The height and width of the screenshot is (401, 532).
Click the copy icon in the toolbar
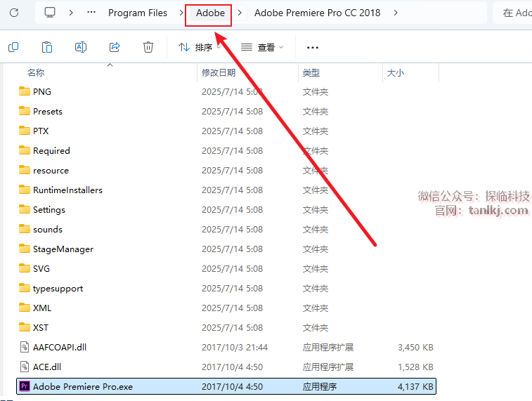coord(13,47)
